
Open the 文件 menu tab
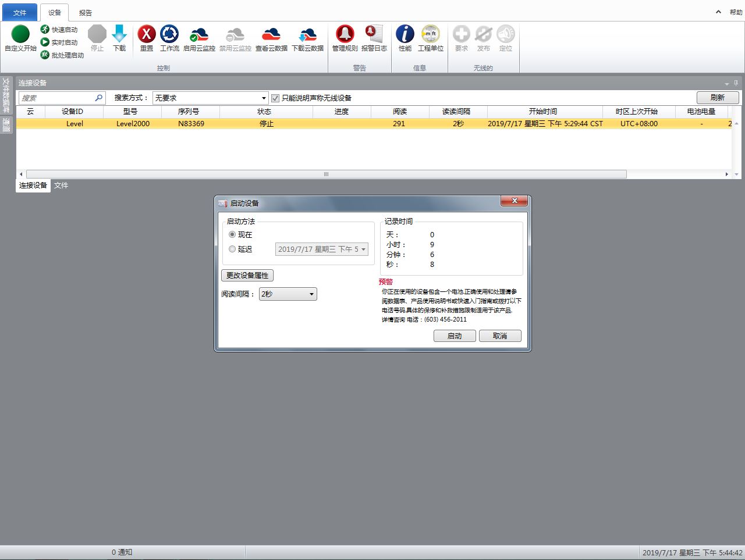[x=20, y=12]
